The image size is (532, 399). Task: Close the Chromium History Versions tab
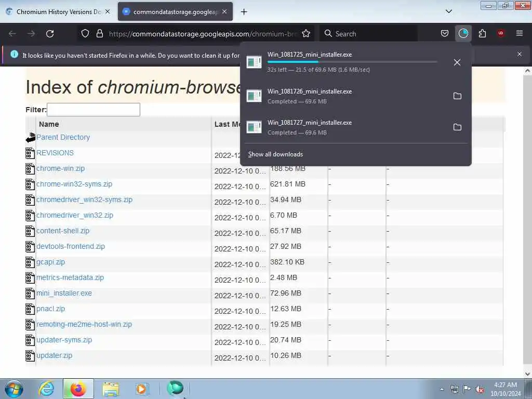[x=108, y=11]
